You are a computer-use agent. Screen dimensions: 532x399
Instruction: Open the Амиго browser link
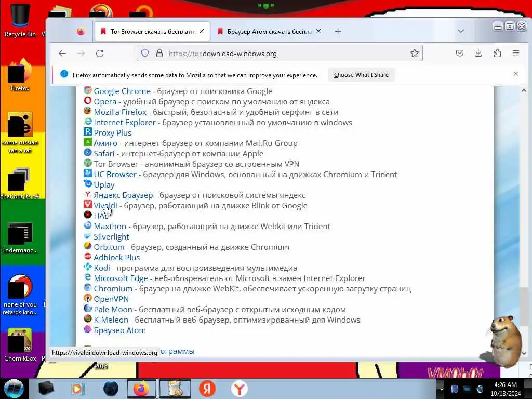[x=105, y=143]
